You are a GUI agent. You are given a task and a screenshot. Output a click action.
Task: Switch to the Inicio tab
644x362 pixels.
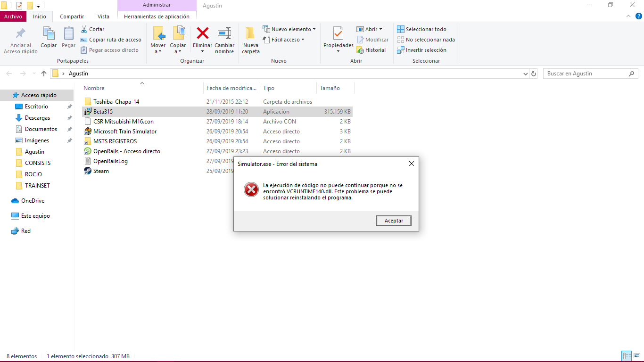pyautogui.click(x=40, y=16)
